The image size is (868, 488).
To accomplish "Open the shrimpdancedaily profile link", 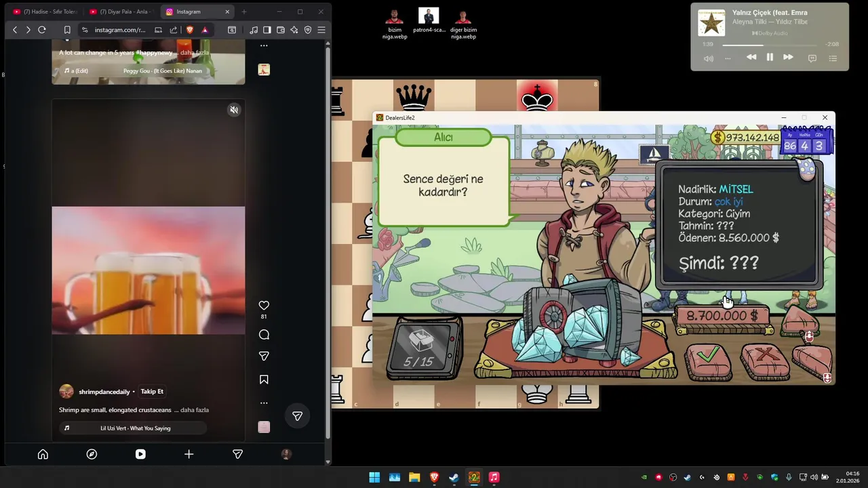I will coord(104,392).
